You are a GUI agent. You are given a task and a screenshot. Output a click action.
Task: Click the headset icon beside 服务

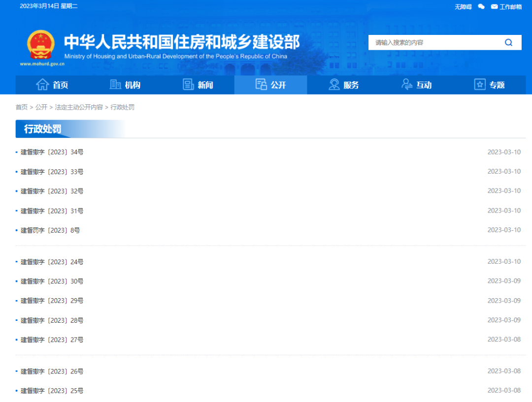334,85
